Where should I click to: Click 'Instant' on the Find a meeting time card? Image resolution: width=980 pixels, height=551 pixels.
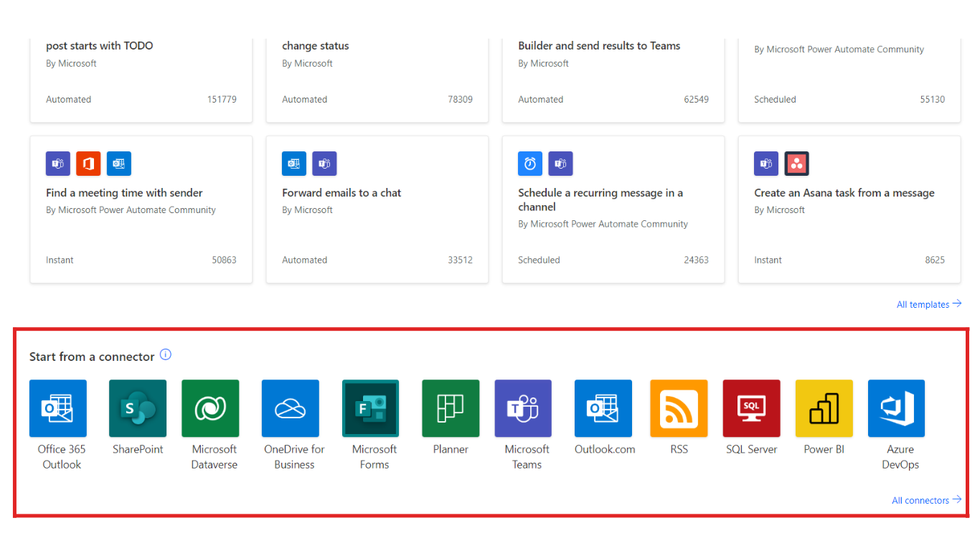pos(60,260)
